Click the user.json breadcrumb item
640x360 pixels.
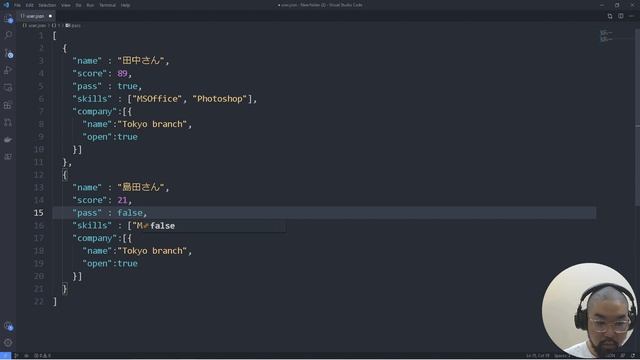point(35,26)
